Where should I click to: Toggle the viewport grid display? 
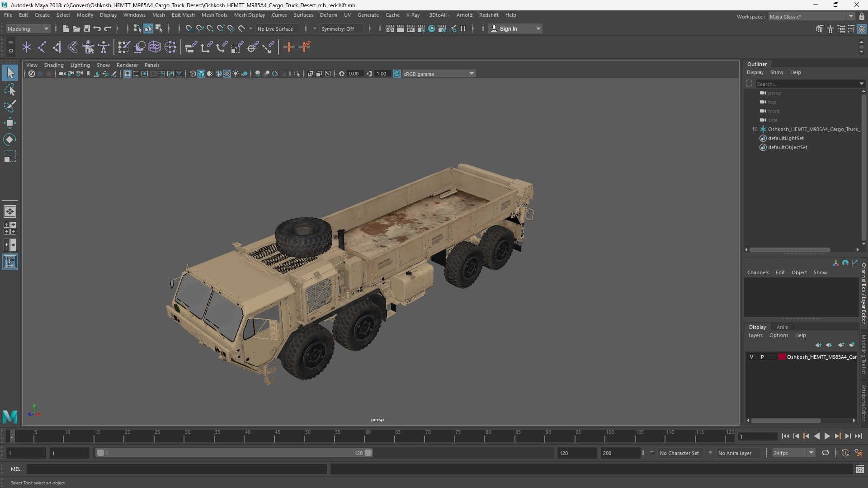pos(127,74)
